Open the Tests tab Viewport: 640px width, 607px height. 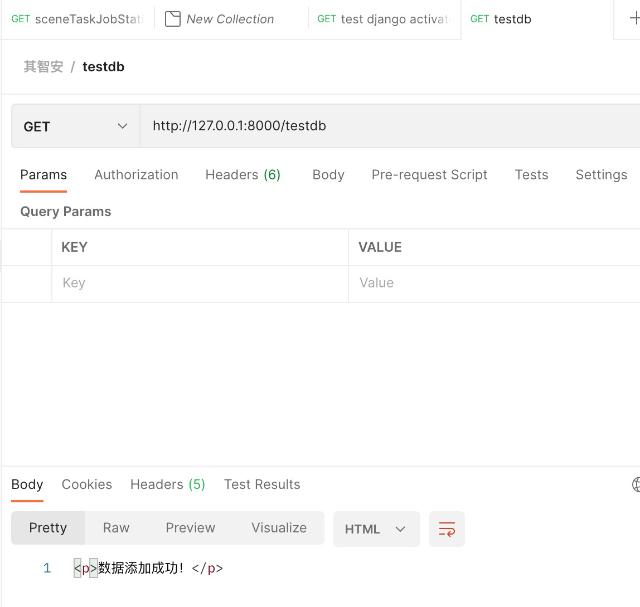coord(531,175)
